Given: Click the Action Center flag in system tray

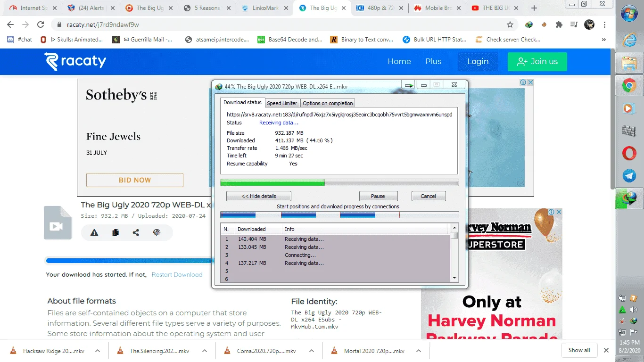Looking at the screenshot, I should coord(634,332).
